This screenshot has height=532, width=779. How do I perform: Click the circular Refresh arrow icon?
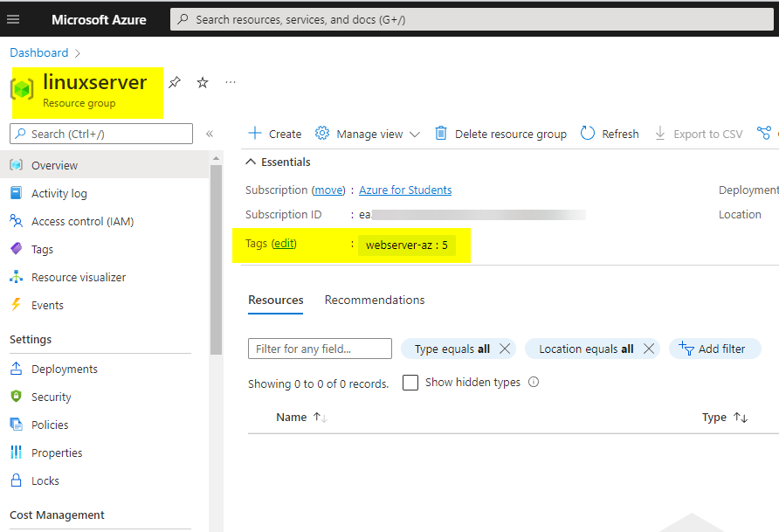click(x=587, y=133)
